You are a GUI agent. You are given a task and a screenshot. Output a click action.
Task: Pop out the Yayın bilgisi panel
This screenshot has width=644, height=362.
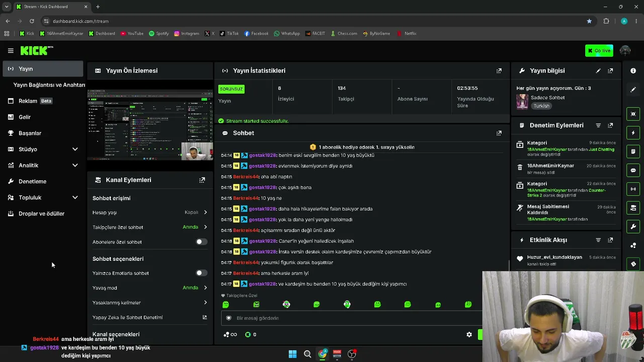tap(610, 71)
